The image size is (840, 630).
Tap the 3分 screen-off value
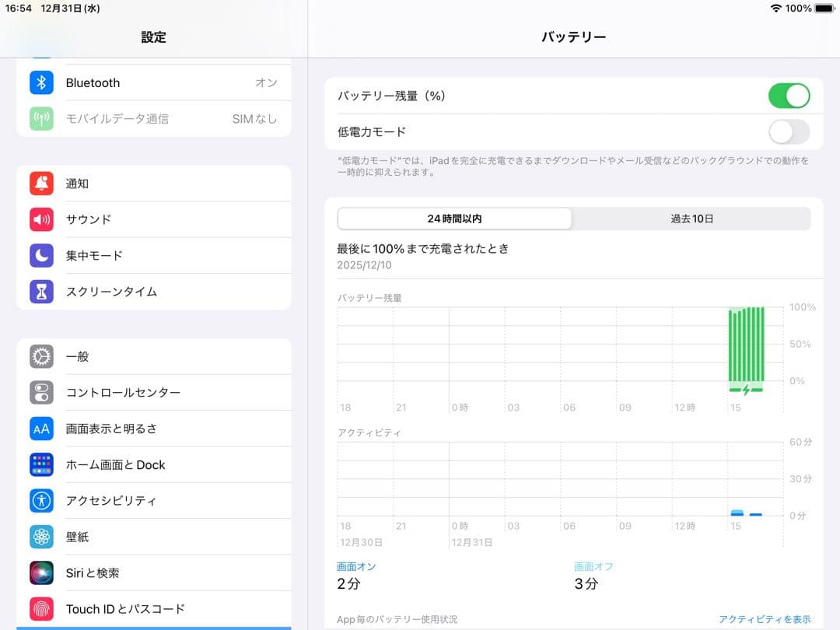tap(586, 584)
